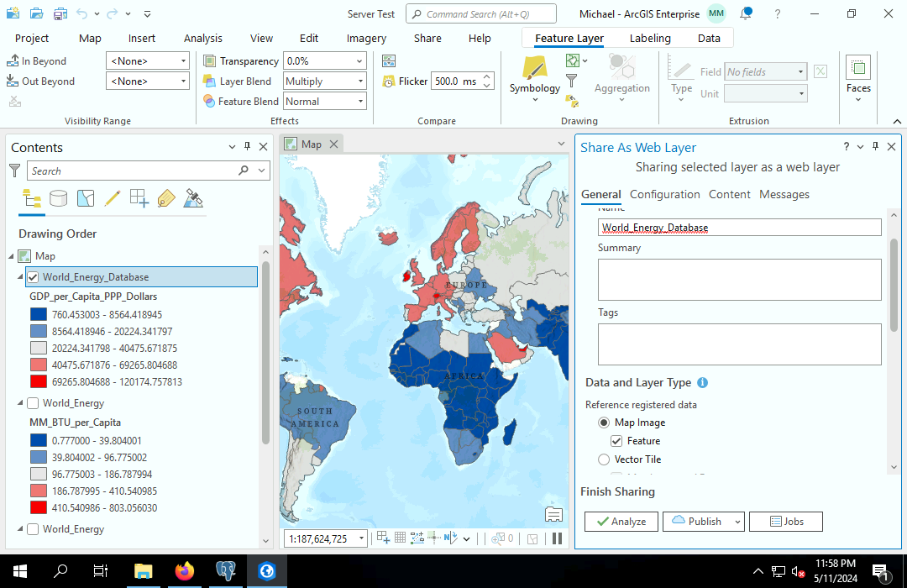Click into the Summary text field
The height and width of the screenshot is (588, 907).
pos(739,280)
